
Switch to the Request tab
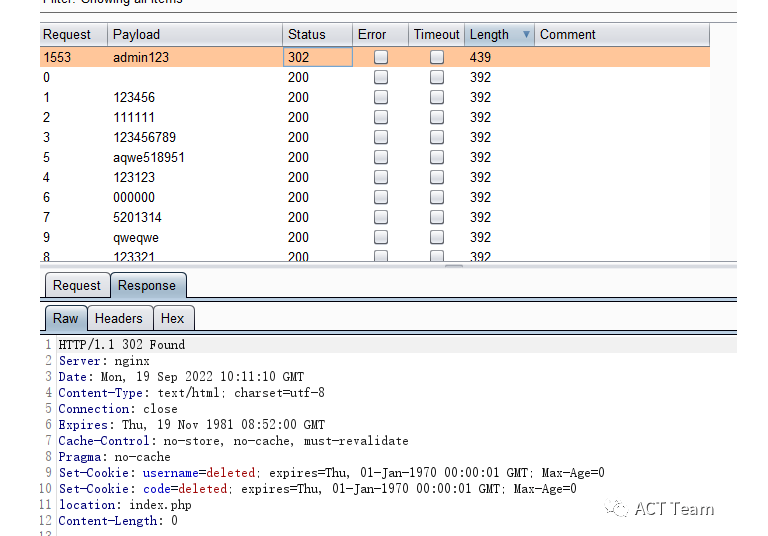tap(77, 286)
